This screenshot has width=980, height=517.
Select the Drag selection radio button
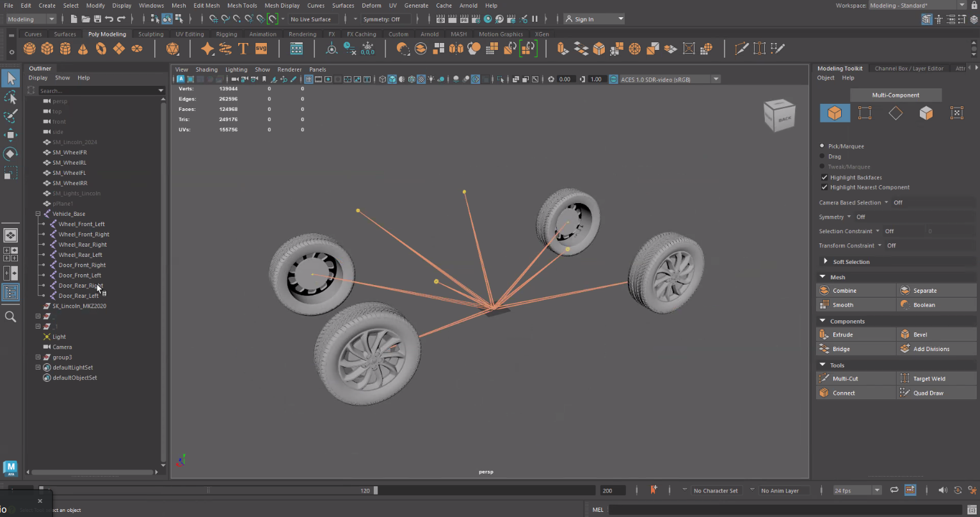(823, 156)
